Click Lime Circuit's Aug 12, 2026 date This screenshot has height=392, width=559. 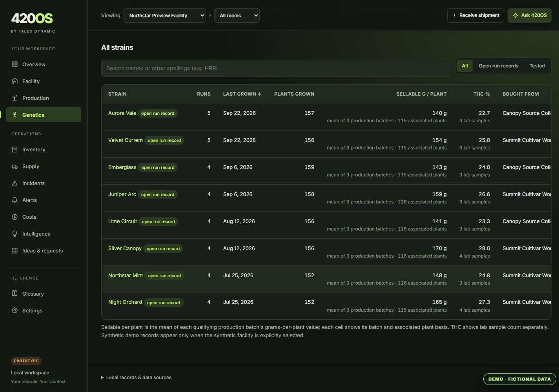[239, 221]
